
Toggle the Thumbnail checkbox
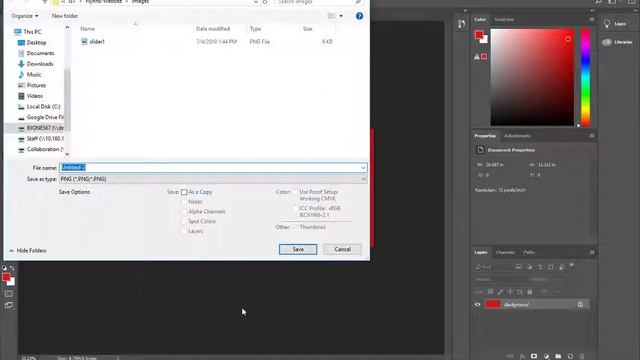295,227
